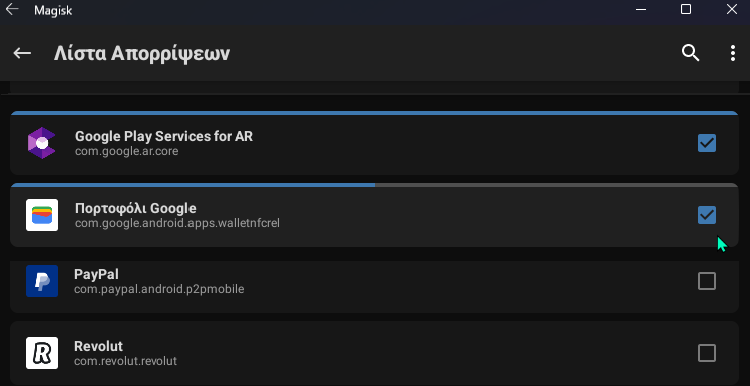Open the three-dot overflow menu
The image size is (750, 386).
coord(733,53)
